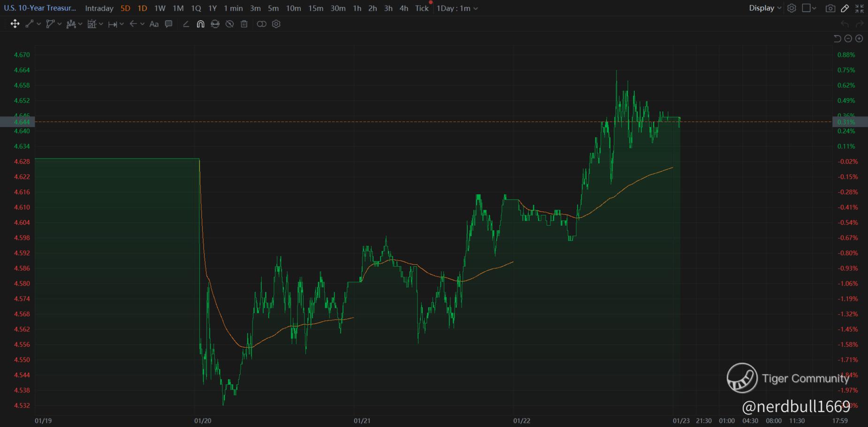Activate the magnet snap tool
Screen dimensions: 868x427
point(200,24)
